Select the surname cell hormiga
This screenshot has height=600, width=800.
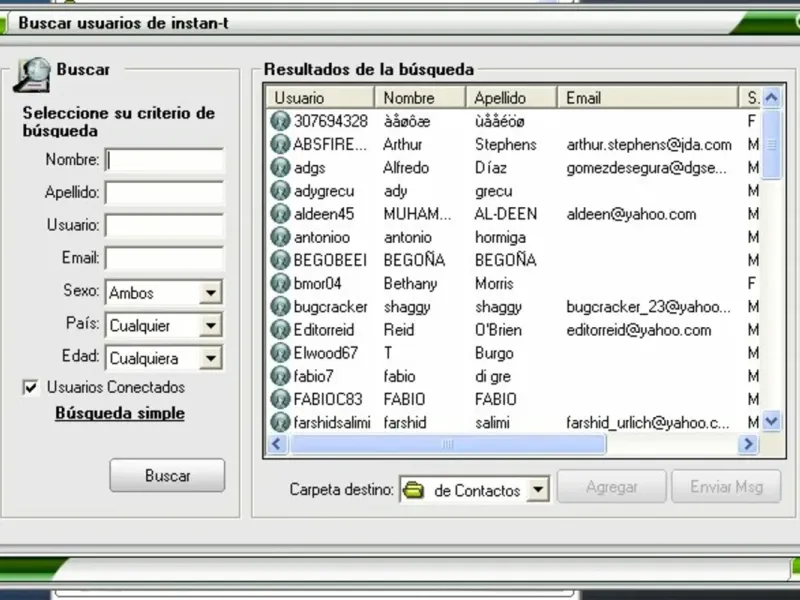pyautogui.click(x=501, y=238)
